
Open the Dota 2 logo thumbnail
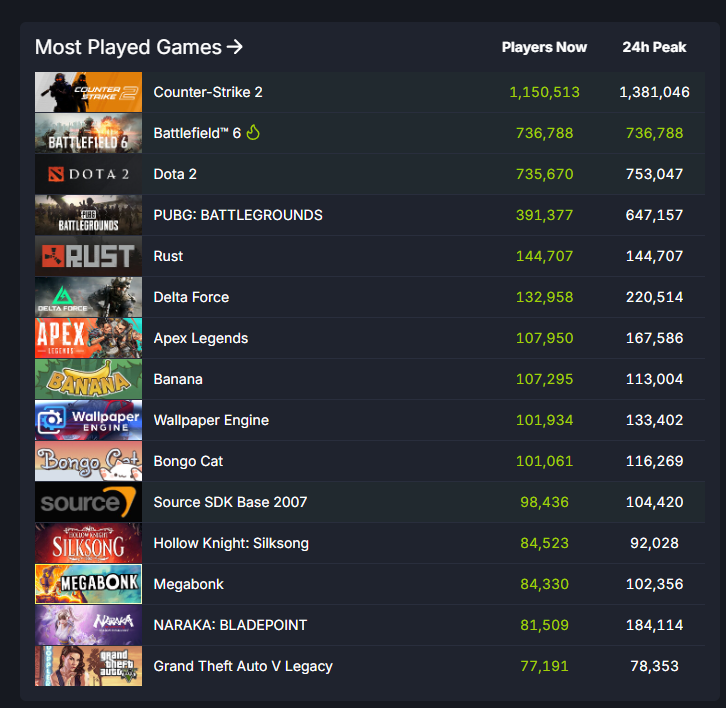pos(88,174)
